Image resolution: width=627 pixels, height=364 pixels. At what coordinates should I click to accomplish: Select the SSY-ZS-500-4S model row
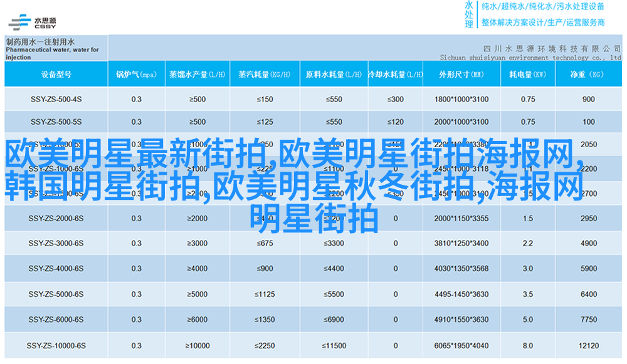(56, 99)
